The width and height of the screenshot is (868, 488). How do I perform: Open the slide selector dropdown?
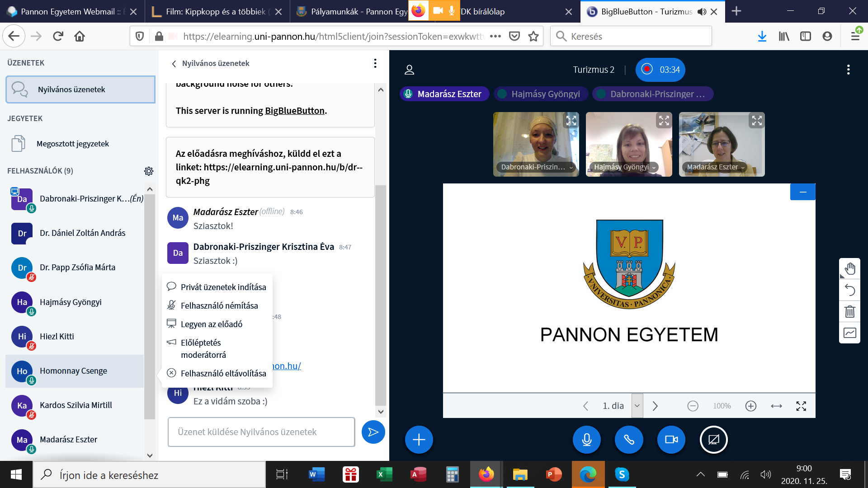click(x=637, y=406)
